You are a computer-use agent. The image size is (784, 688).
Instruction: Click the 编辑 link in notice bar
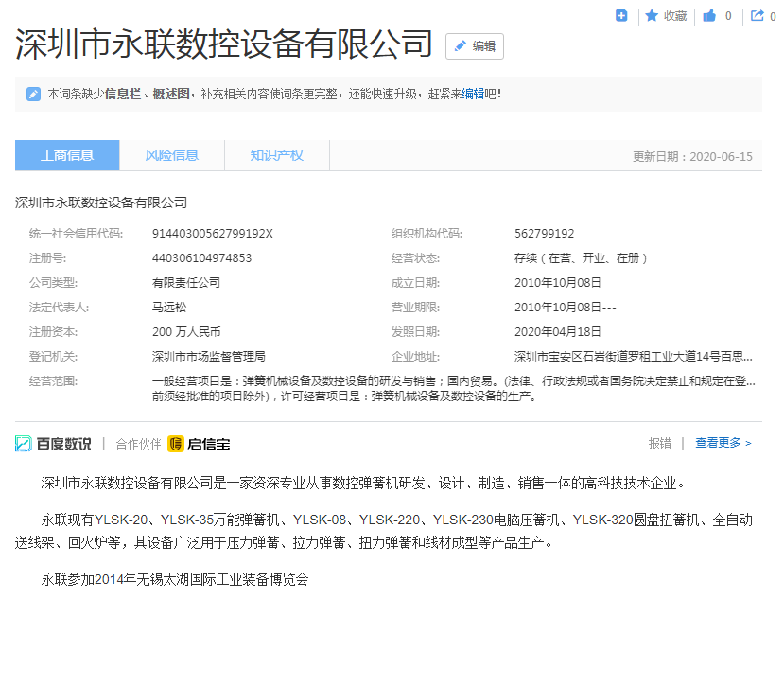pos(473,94)
